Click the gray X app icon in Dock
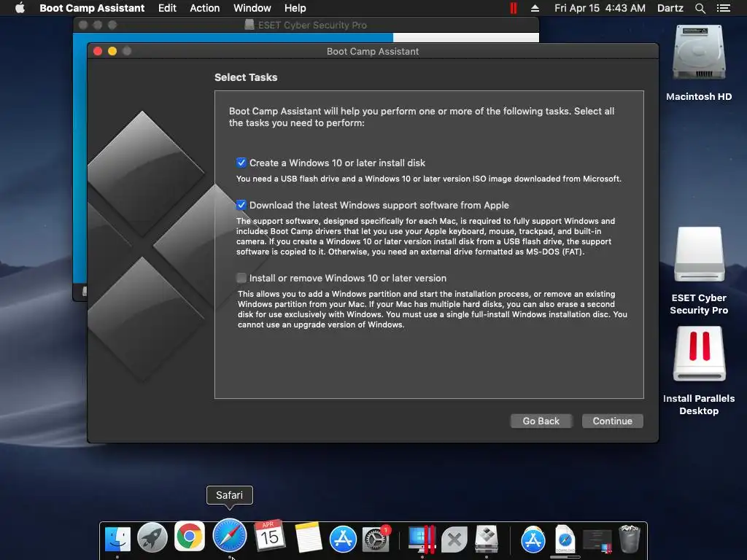 454,540
